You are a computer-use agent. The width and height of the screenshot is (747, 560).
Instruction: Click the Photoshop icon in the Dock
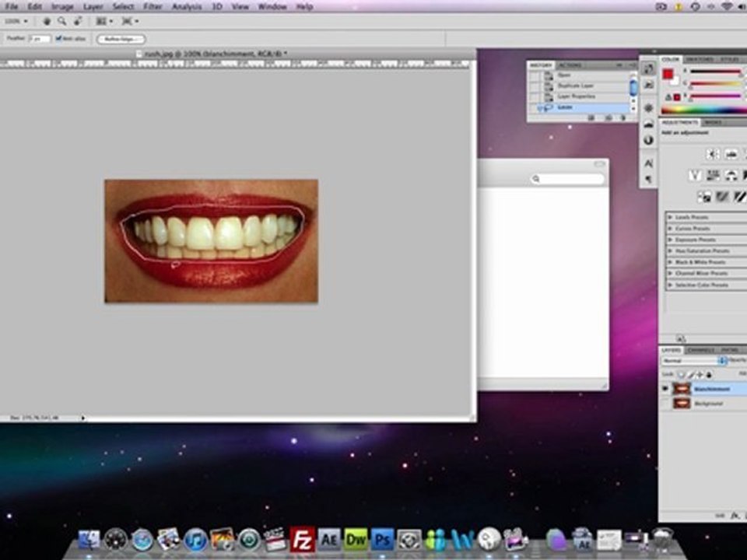[383, 539]
